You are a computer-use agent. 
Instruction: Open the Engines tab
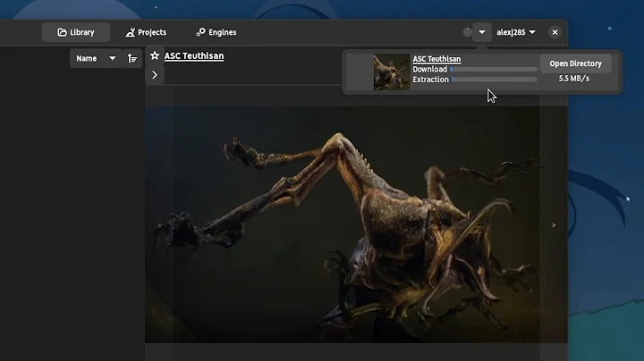coord(216,32)
